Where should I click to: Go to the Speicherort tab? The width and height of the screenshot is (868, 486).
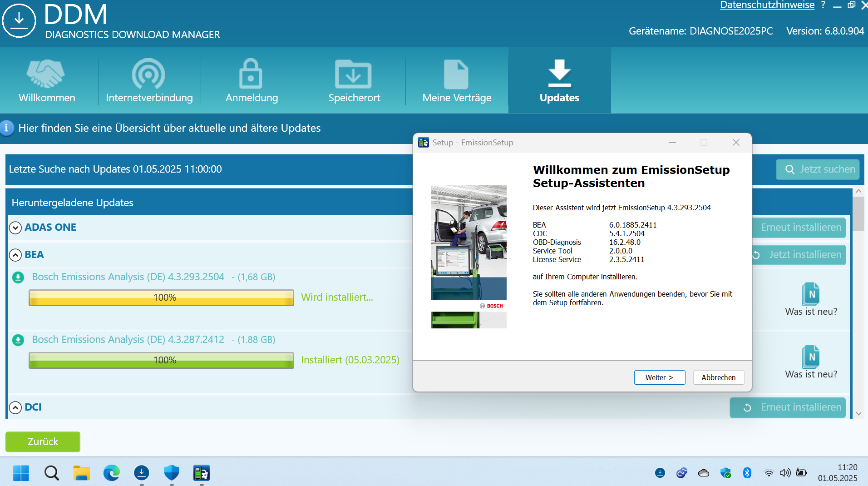[354, 81]
